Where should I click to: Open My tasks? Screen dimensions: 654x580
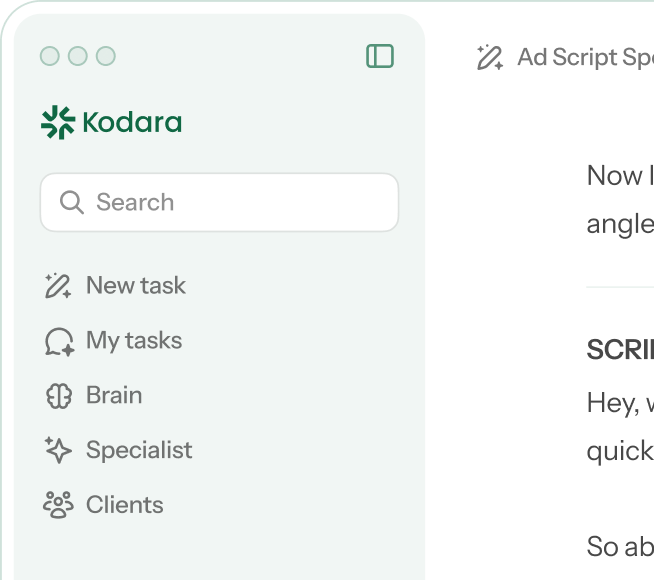(x=134, y=341)
